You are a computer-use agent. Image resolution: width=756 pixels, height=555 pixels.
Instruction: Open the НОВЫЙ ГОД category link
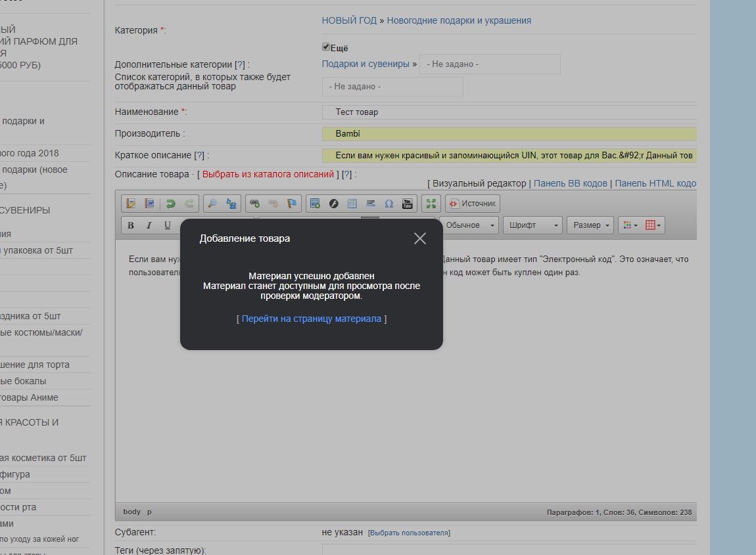pyautogui.click(x=349, y=21)
